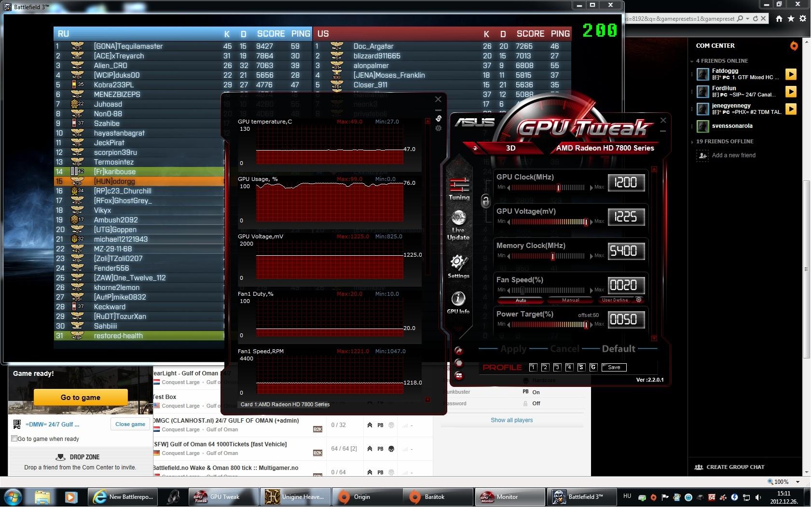Expand the 19 Friends Offline group
The width and height of the screenshot is (812, 509).
pos(691,142)
